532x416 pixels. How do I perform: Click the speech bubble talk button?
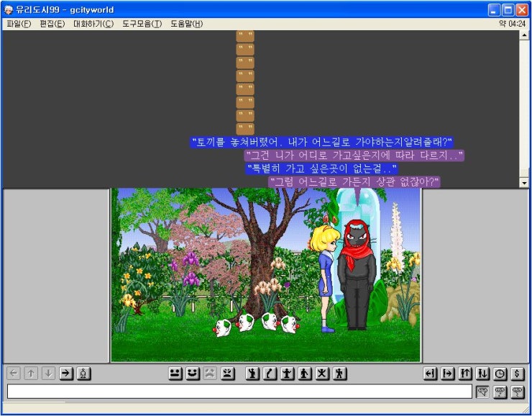pyautogui.click(x=483, y=392)
